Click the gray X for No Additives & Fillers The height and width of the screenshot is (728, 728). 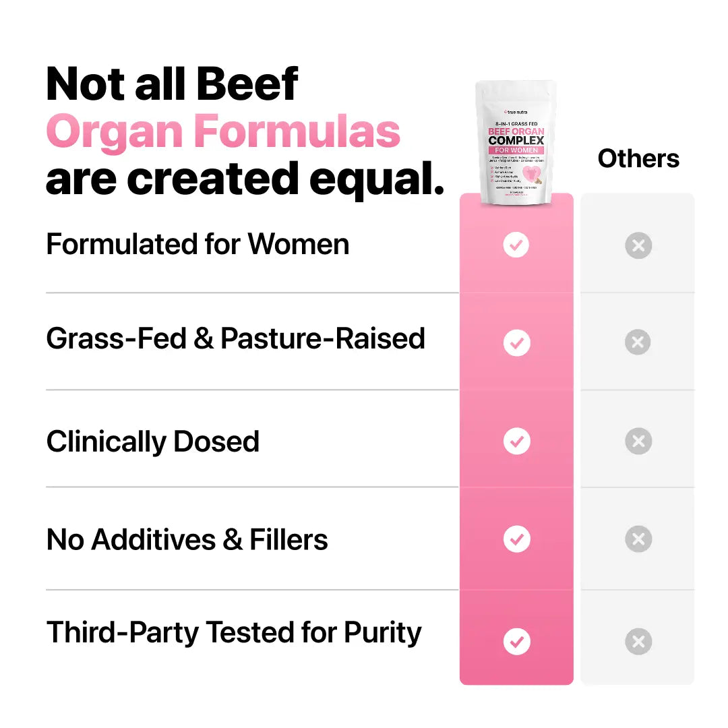tap(638, 539)
